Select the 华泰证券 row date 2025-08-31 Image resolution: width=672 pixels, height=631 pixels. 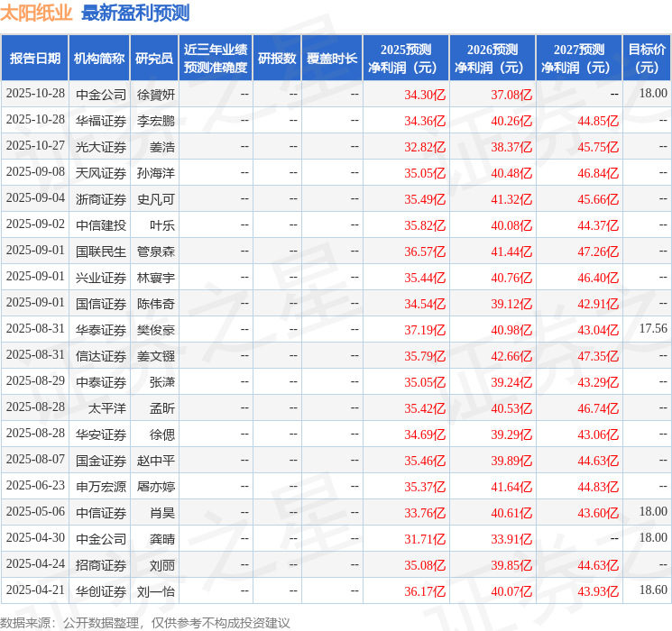35,328
